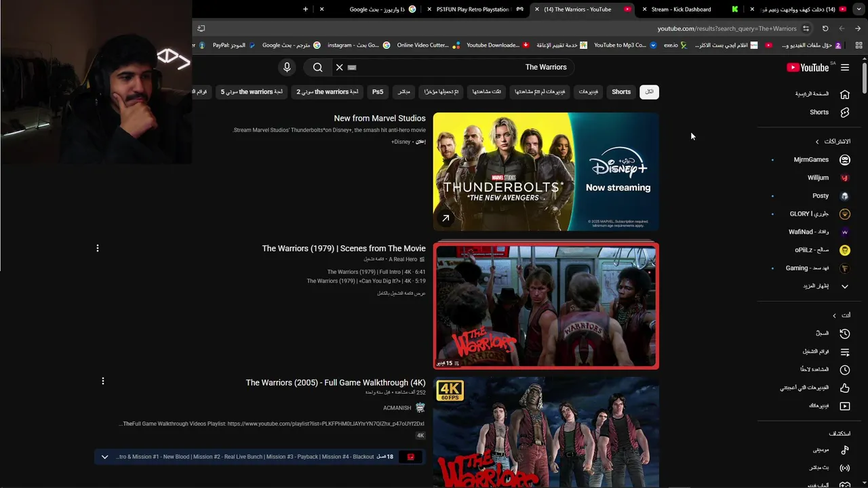Open site settings icon in address bar

point(806,28)
